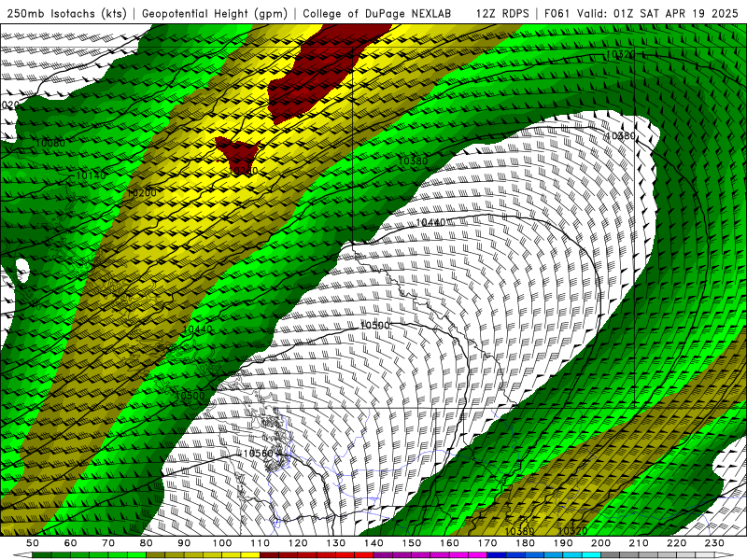Click the colorbar label 50
The image size is (747, 560).
[33, 543]
